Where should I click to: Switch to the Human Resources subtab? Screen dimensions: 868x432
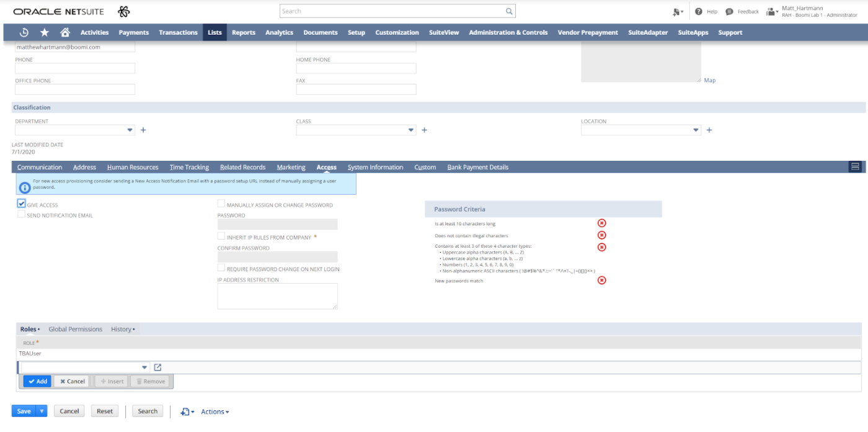(133, 166)
